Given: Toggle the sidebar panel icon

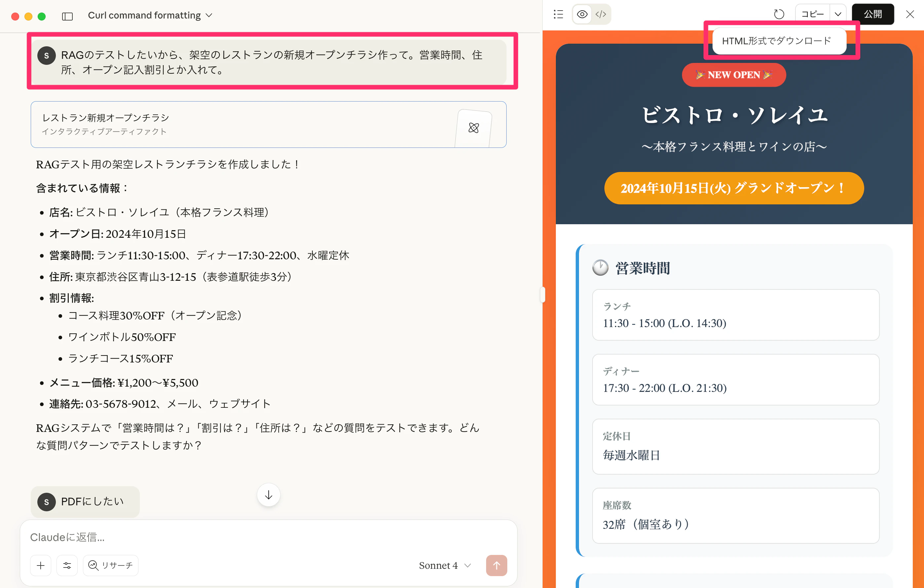Looking at the screenshot, I should point(67,16).
